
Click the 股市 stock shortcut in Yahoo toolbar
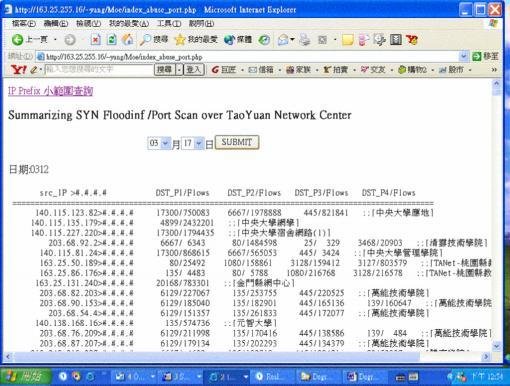[x=451, y=70]
